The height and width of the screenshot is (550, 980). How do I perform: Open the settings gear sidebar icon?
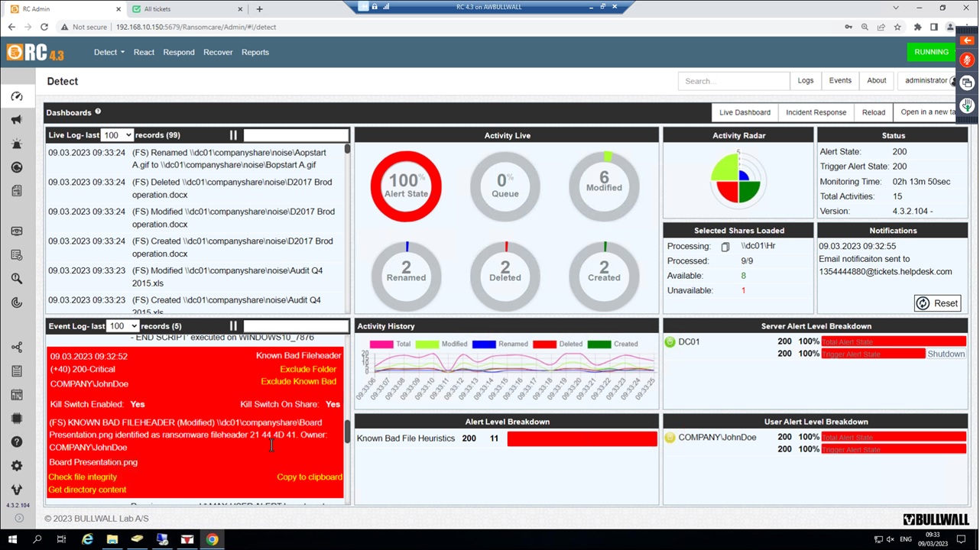tap(17, 465)
